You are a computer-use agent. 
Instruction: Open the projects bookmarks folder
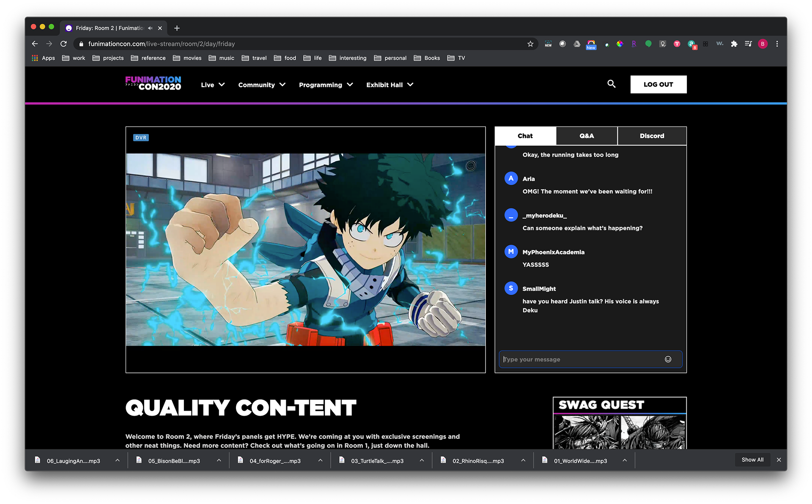tap(108, 58)
